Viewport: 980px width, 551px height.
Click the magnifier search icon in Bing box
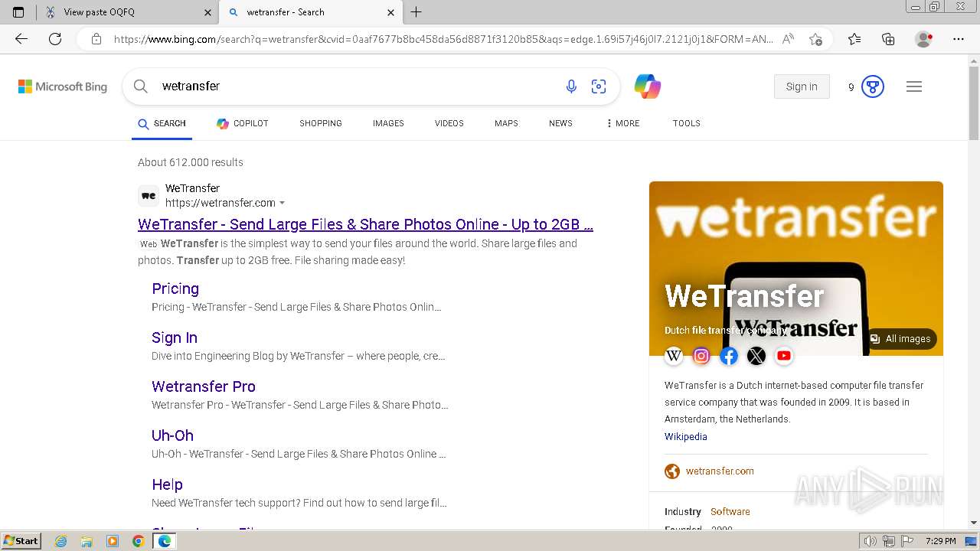tap(141, 86)
